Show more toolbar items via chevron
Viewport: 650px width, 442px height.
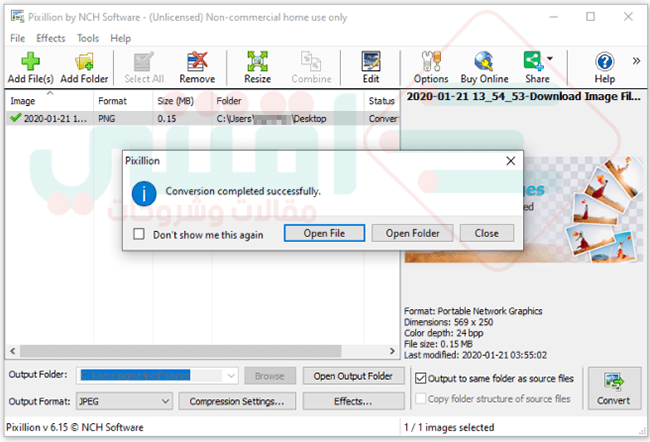click(636, 61)
